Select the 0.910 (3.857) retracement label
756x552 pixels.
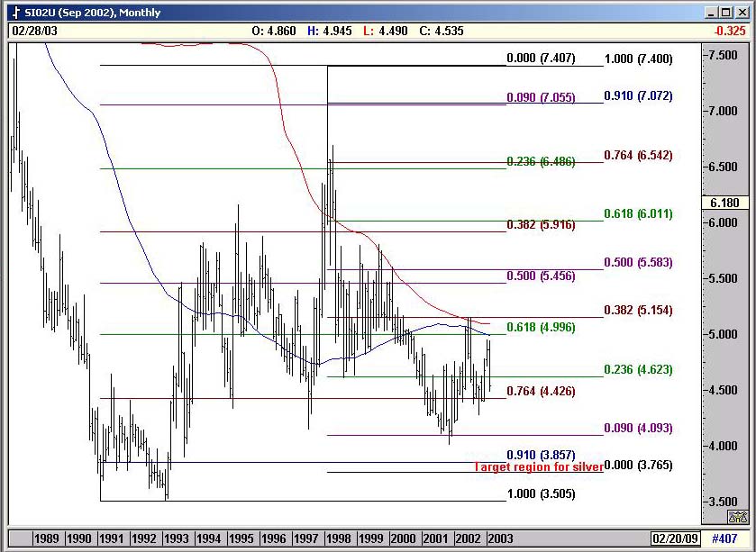pos(541,455)
